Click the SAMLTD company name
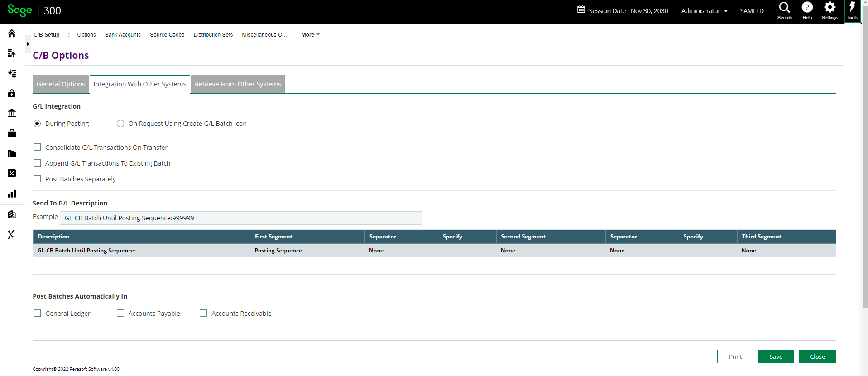The image size is (868, 376). click(752, 11)
